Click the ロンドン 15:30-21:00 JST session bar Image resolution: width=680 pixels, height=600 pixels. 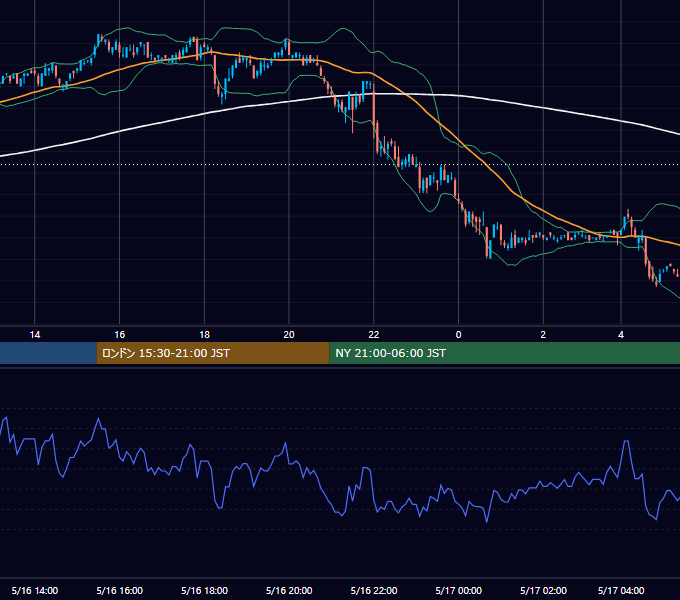[x=213, y=353]
